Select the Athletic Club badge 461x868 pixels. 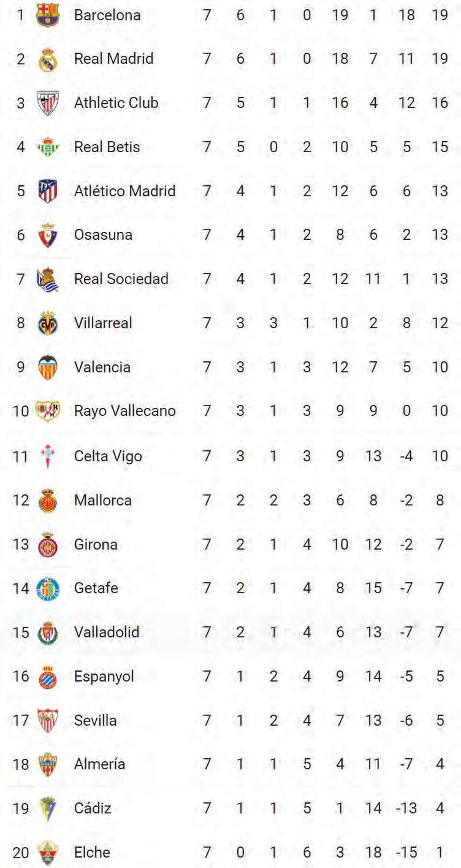(47, 103)
